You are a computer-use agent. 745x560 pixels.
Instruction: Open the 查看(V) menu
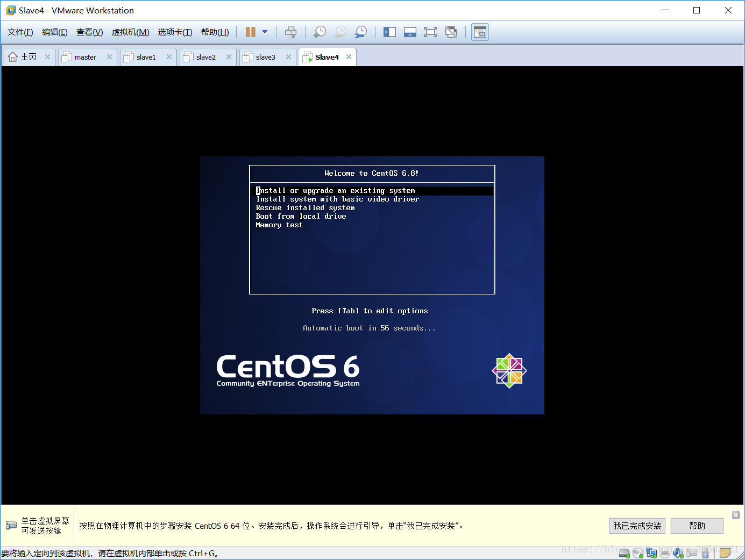tap(89, 32)
